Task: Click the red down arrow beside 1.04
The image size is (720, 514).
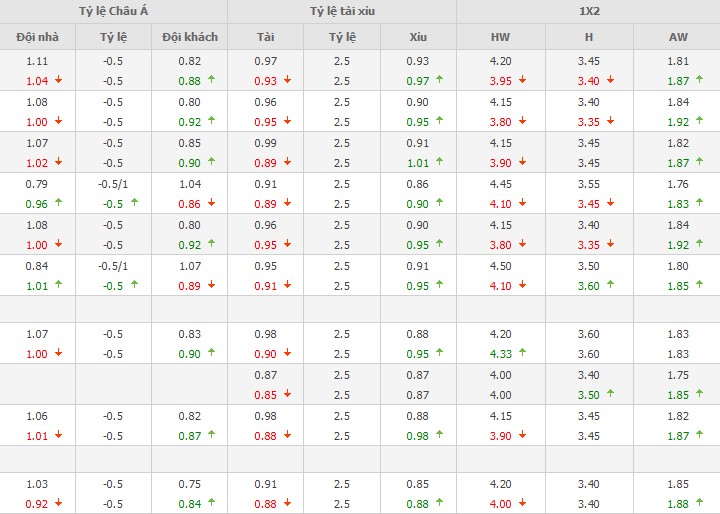Action: click(59, 80)
